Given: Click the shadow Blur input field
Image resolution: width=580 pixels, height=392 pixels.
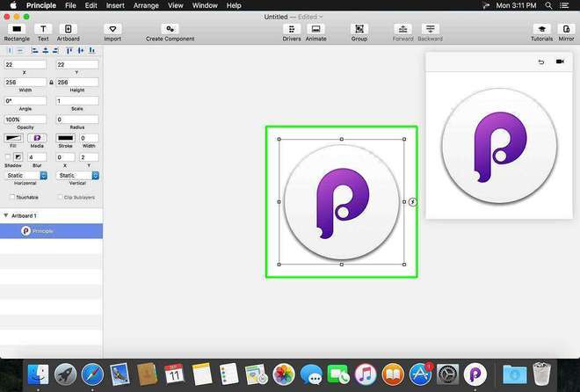Looking at the screenshot, I should (37, 156).
